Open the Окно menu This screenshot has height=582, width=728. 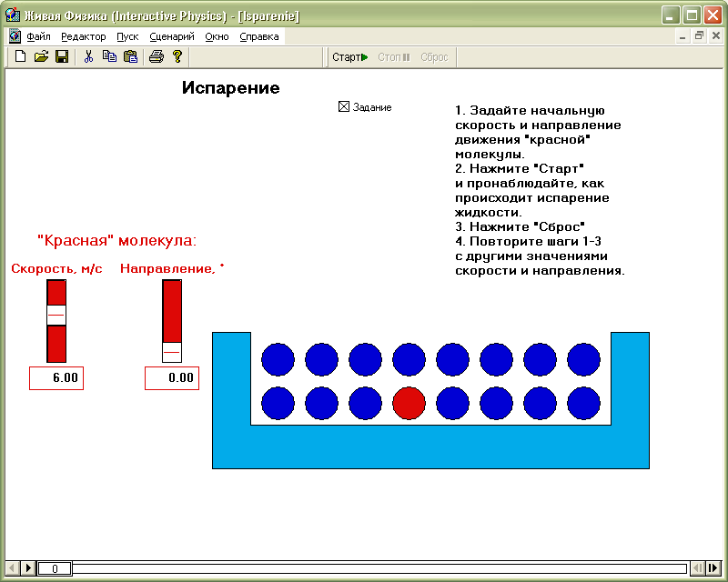click(217, 36)
